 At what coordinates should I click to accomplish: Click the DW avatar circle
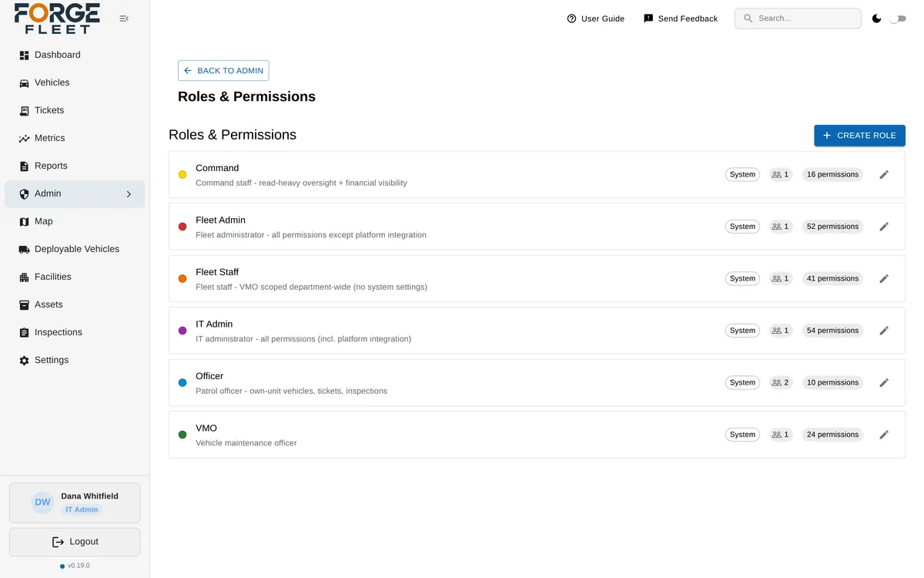(x=42, y=502)
